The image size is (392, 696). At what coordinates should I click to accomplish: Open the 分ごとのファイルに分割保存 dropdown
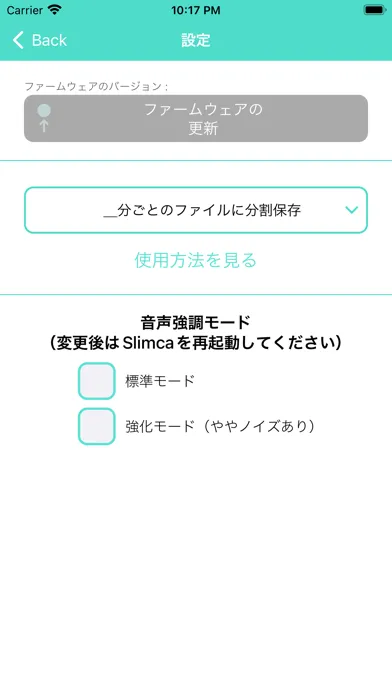click(196, 210)
